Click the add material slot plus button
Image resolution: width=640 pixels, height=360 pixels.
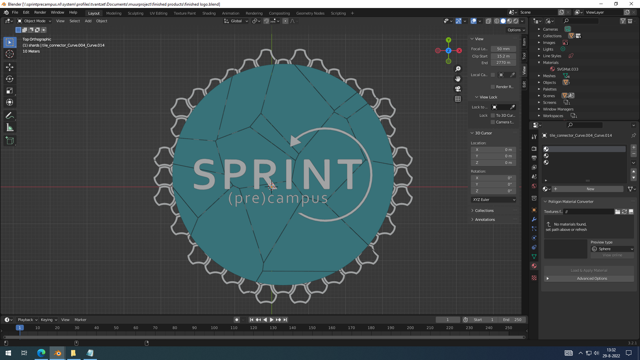click(633, 147)
